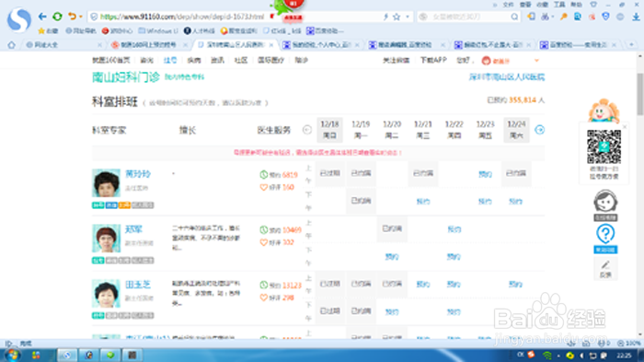Viewport: 644px width, 362px height.
Task: Click the page vertical scrollbar thumb
Action: pos(640,94)
